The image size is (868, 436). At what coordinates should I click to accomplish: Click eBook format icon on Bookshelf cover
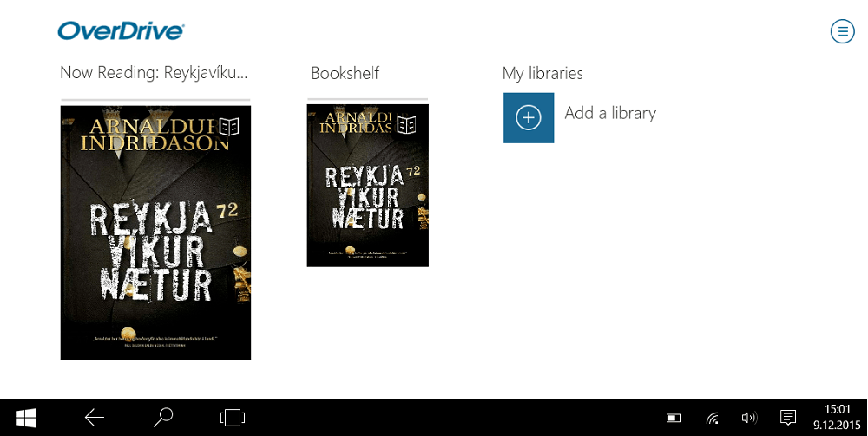[x=407, y=125]
